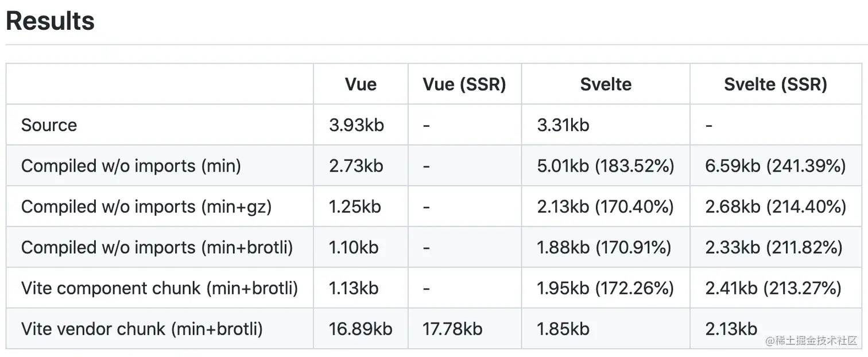Click the 2.33kb (211.82%) cell
Viewport: 868px width, 357px height.
point(774,247)
